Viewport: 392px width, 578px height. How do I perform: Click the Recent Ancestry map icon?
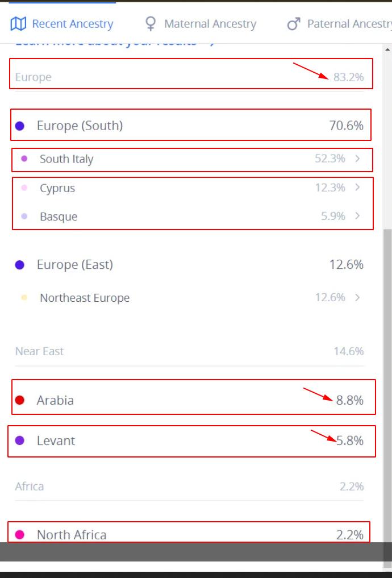(x=19, y=24)
